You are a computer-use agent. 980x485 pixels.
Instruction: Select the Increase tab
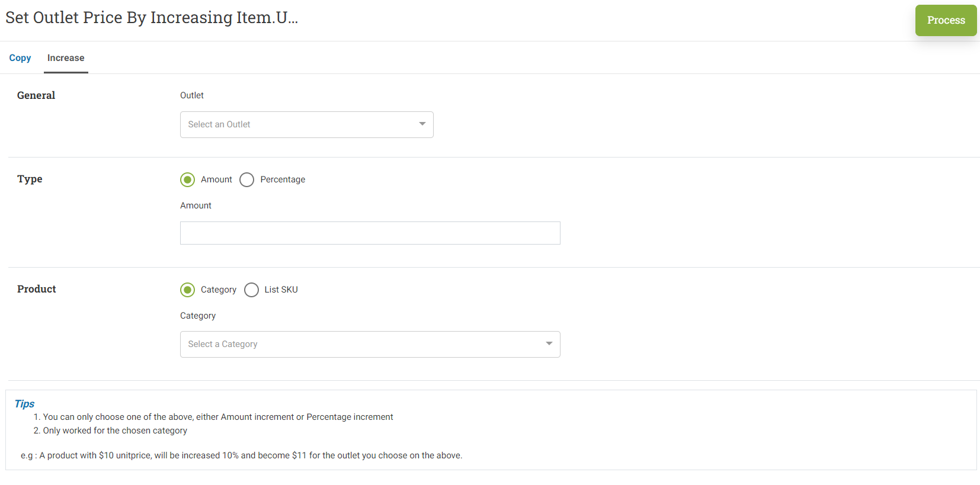pyautogui.click(x=66, y=58)
